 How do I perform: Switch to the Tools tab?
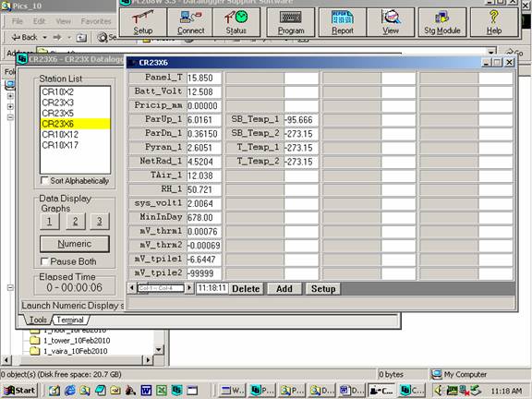(x=38, y=320)
